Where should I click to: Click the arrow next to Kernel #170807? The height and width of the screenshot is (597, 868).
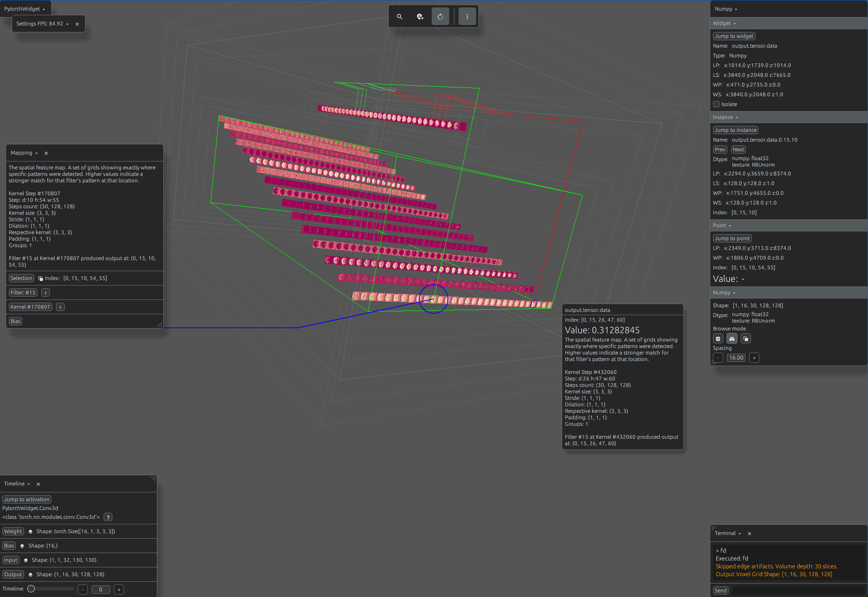pos(60,307)
